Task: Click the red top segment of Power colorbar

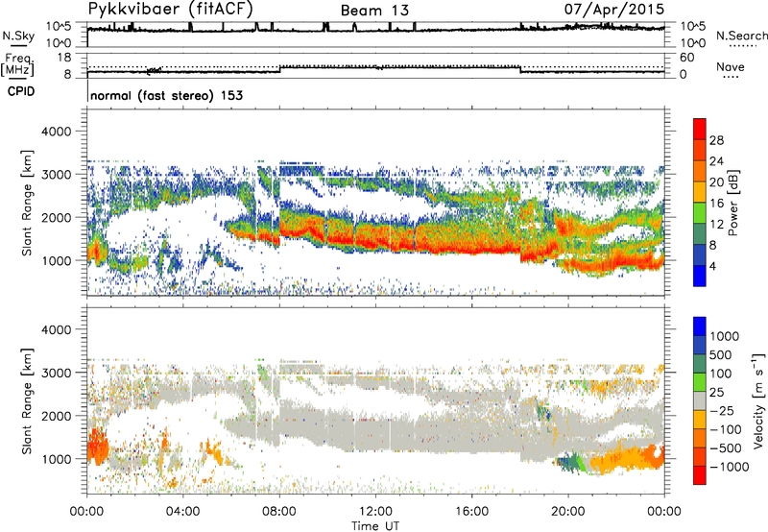Action: 700,129
